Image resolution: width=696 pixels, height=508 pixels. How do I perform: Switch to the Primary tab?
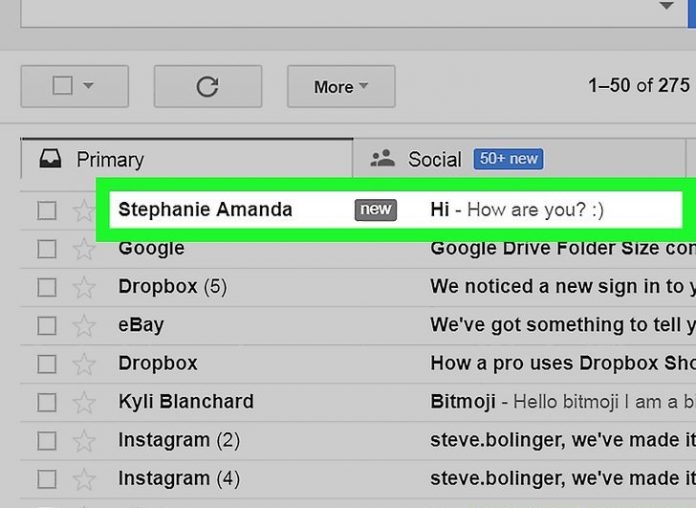[x=110, y=159]
